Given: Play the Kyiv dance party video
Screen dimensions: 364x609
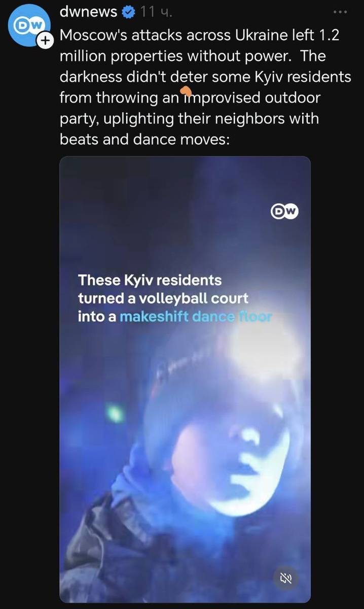Looking at the screenshot, I should click(185, 379).
